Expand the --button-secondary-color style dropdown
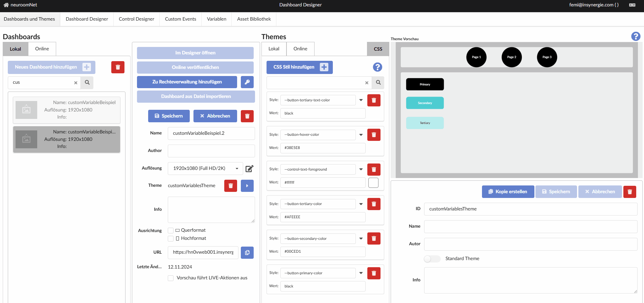644x303 pixels. click(361, 238)
